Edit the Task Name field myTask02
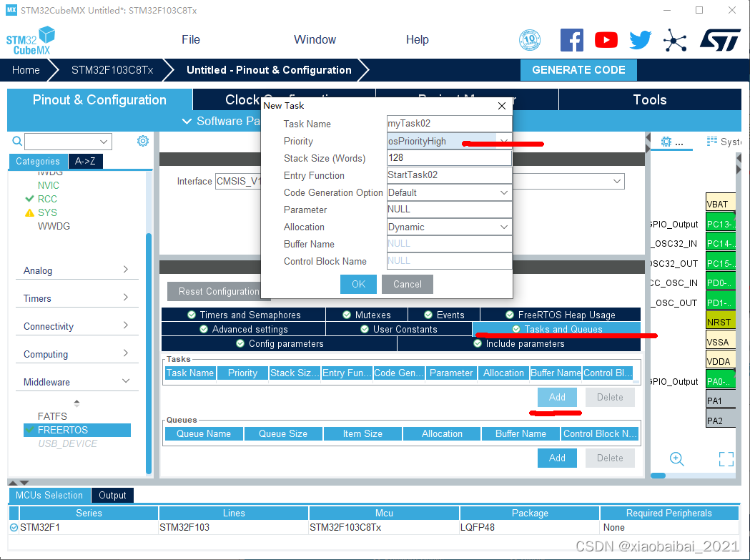Viewport: 750px width, 560px height. [449, 123]
